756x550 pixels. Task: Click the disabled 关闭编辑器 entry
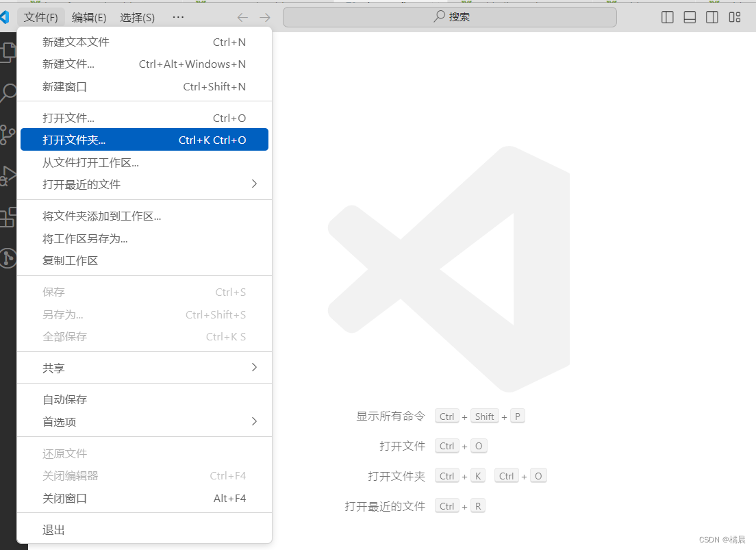(144, 476)
